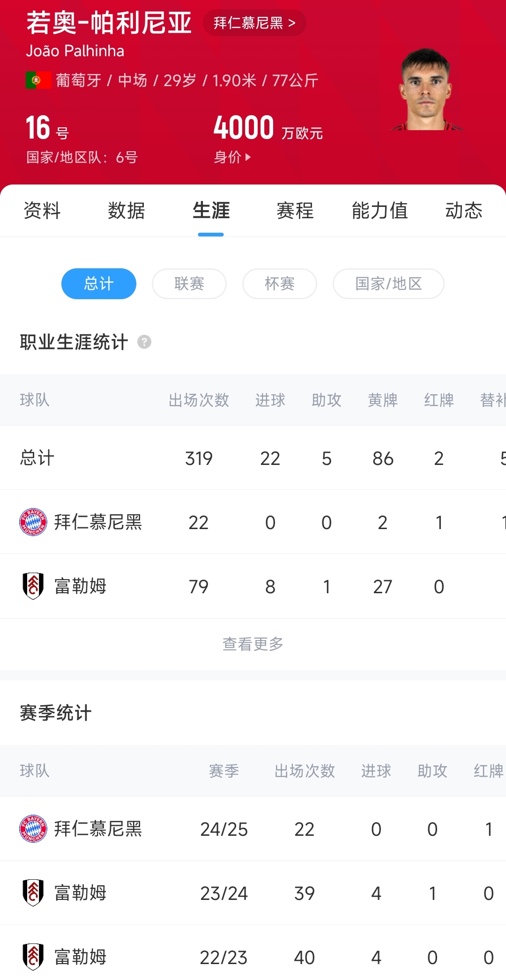Open João Palhinha's player photo
This screenshot has height=980, width=506.
point(425,90)
